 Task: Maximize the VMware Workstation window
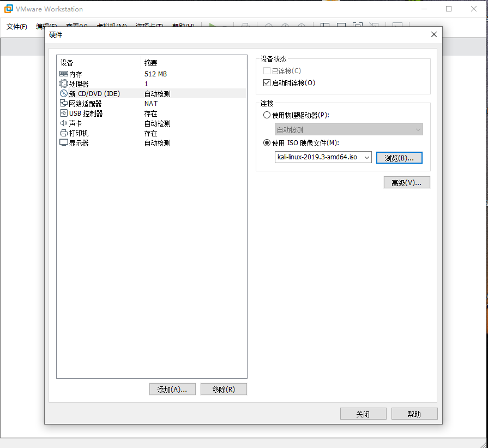(449, 9)
